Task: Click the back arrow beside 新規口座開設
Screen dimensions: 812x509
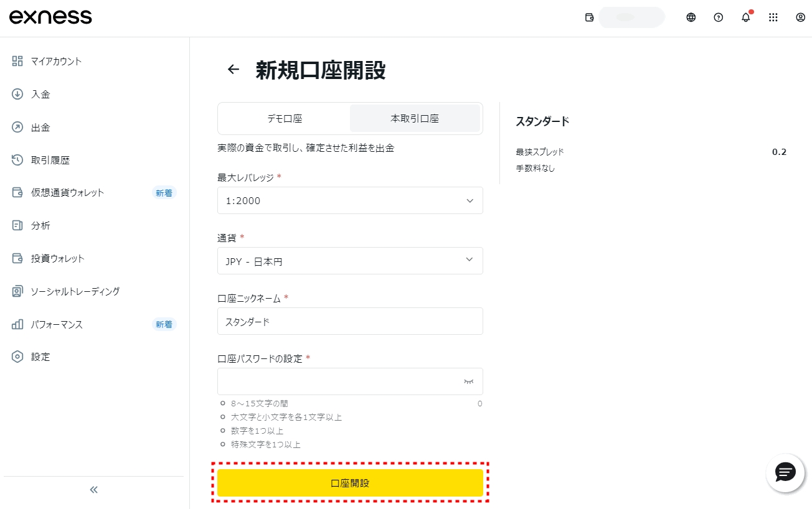Action: 234,69
